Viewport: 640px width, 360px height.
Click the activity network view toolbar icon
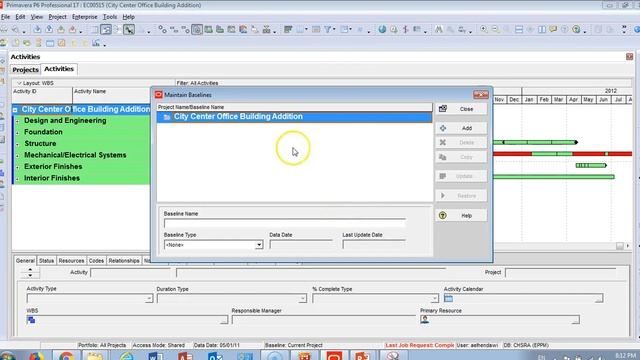tap(118, 29)
